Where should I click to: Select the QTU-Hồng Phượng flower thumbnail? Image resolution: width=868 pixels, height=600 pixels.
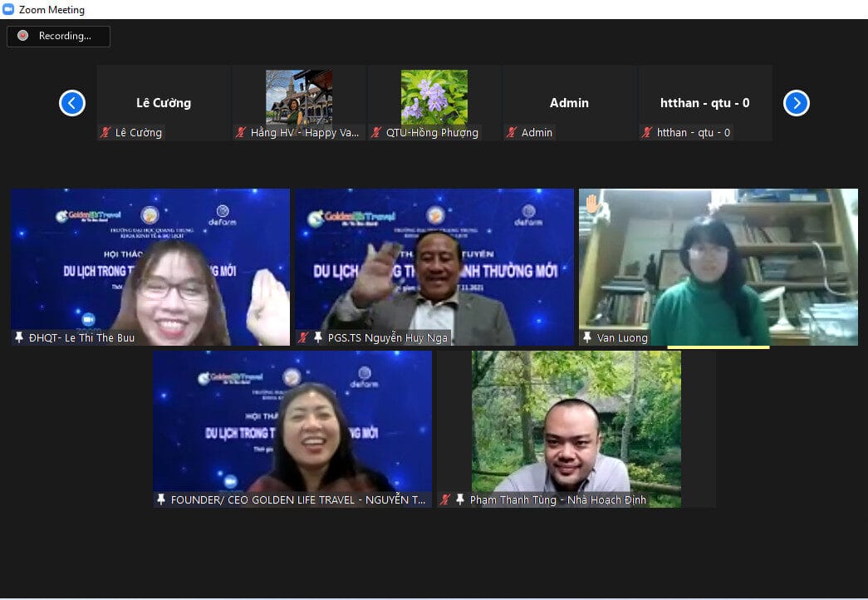434,97
